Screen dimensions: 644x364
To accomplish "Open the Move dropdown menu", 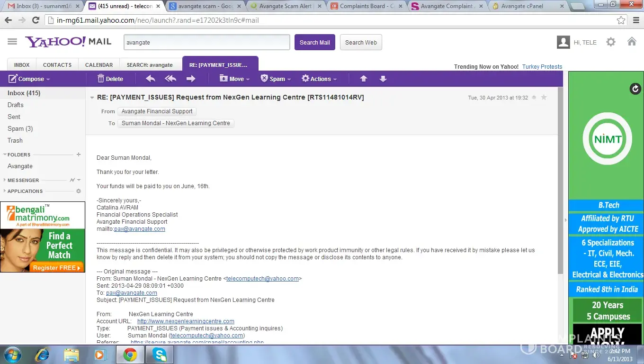I will point(235,79).
